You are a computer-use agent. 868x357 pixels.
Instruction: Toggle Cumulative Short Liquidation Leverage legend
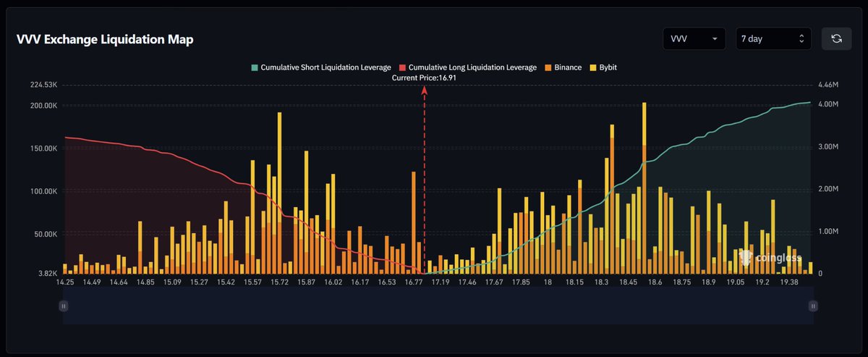click(x=321, y=67)
